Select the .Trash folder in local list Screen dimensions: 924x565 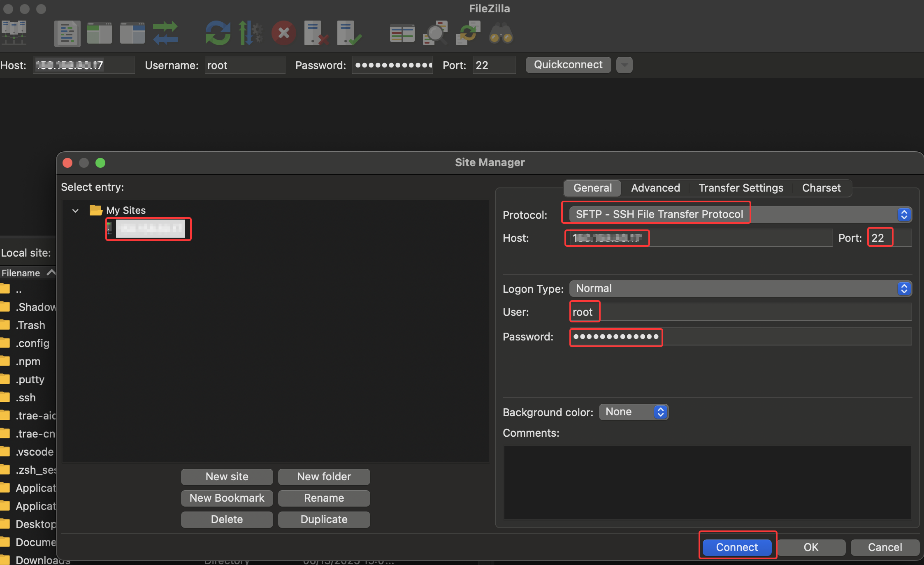coord(28,325)
